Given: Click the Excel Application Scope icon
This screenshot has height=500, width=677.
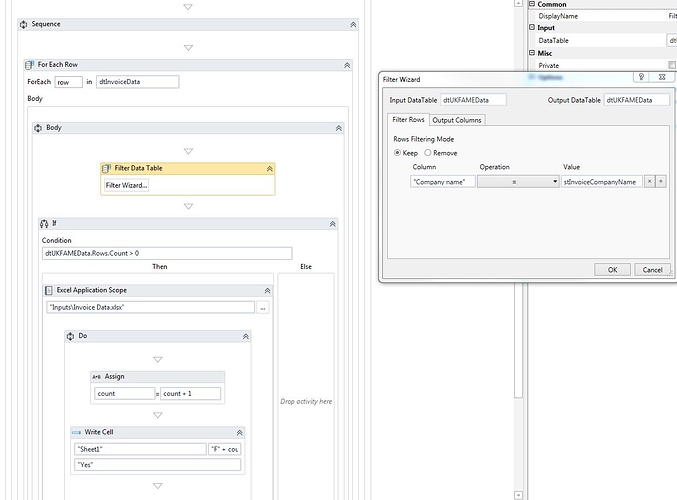Looking at the screenshot, I should [49, 291].
